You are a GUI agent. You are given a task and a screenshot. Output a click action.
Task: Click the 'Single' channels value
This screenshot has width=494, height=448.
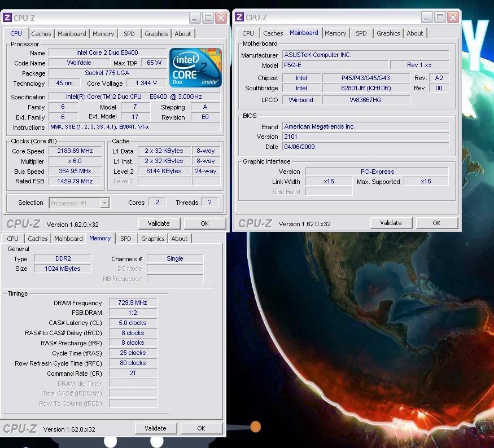click(175, 259)
